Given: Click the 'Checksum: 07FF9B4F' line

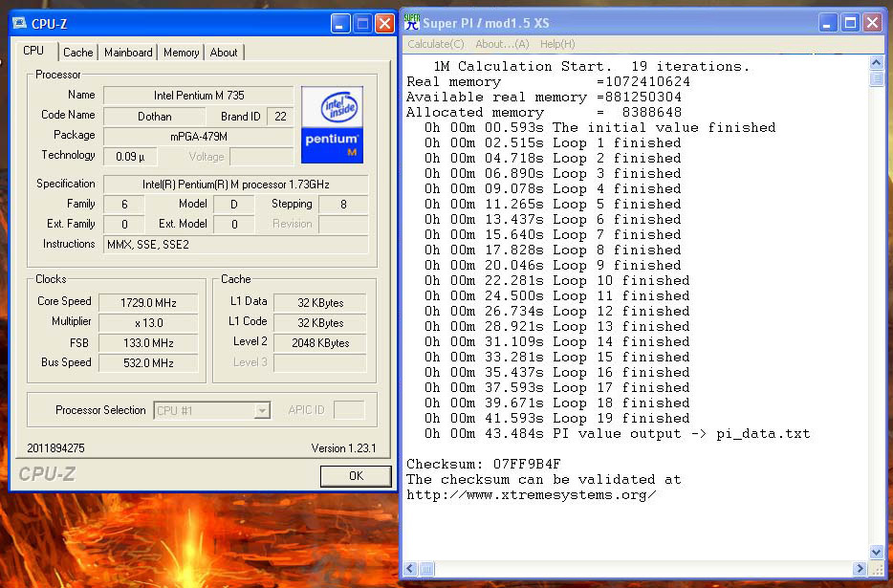Looking at the screenshot, I should point(484,464).
